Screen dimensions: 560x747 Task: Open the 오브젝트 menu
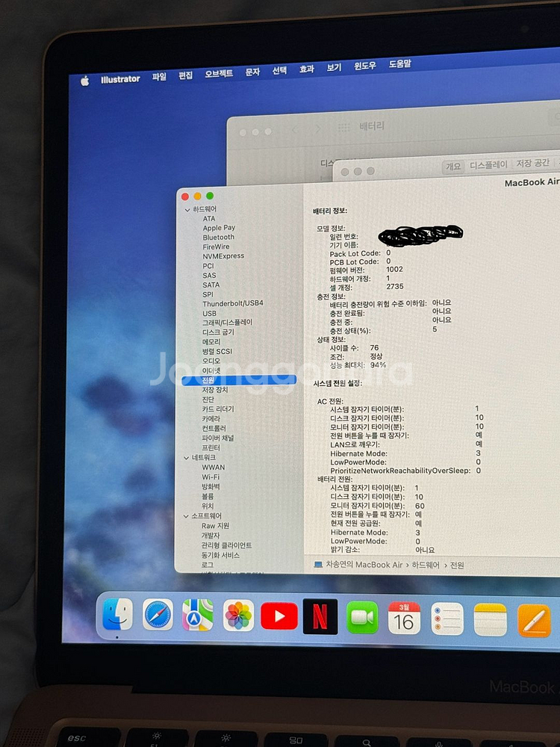(x=219, y=73)
